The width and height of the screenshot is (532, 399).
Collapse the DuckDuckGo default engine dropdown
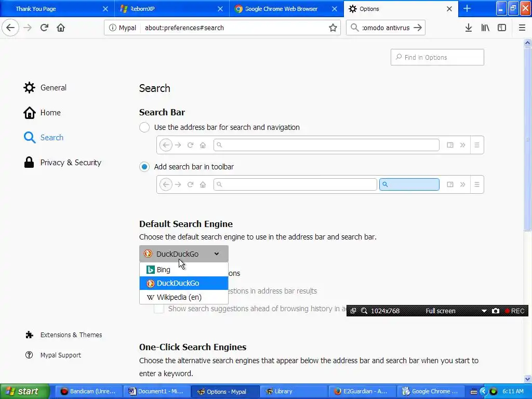pyautogui.click(x=184, y=254)
